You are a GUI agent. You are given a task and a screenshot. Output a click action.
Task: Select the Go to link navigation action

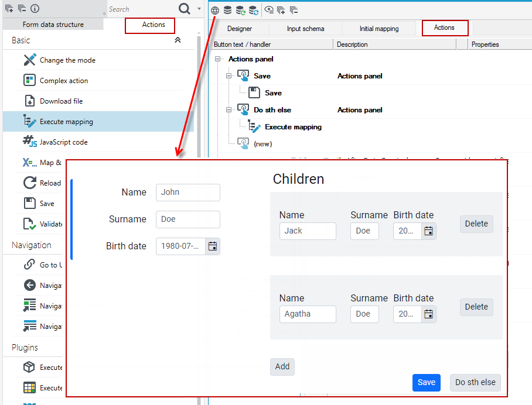(42, 265)
